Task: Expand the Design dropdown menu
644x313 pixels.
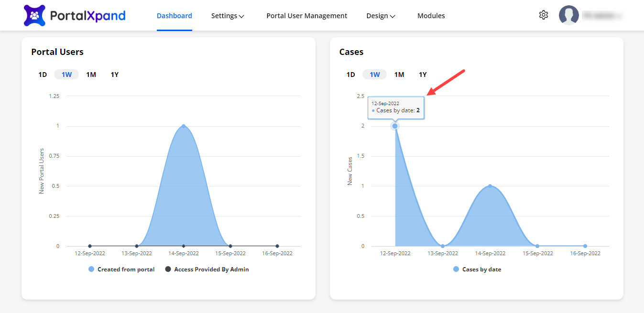Action: coord(381,16)
